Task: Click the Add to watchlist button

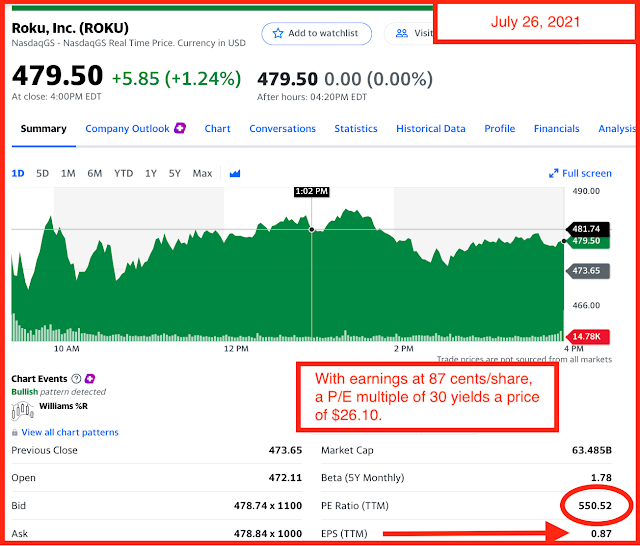Action: click(317, 33)
